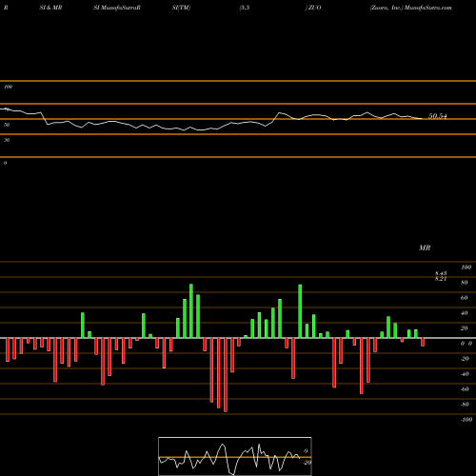Click the MR axis label 40
Viewport: 476px width, 476px height.
coord(465,313)
